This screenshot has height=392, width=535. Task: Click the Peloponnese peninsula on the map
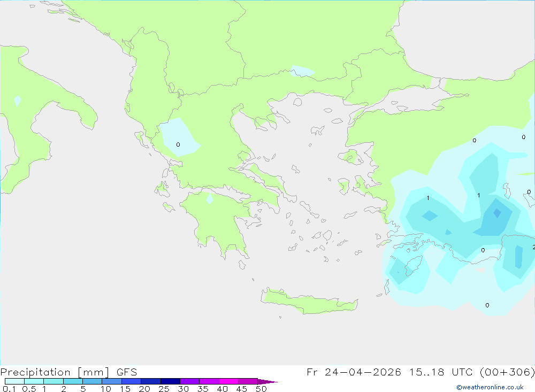coord(218,224)
